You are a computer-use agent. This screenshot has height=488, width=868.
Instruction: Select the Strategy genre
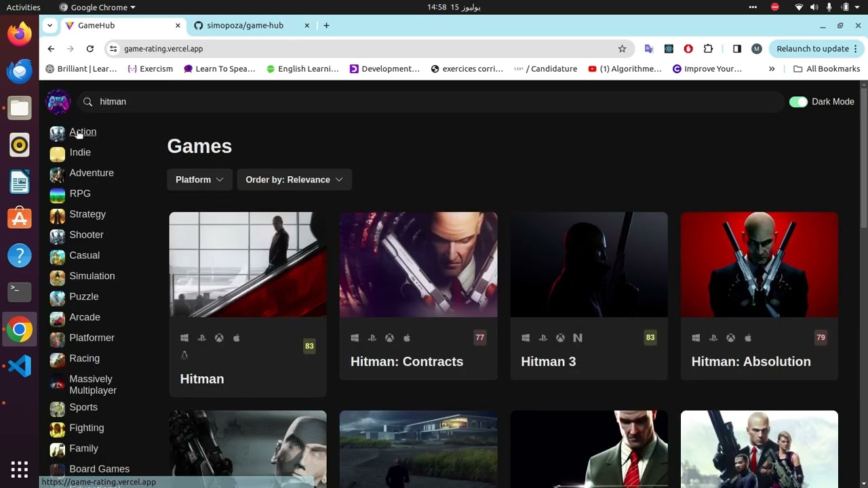tap(87, 214)
